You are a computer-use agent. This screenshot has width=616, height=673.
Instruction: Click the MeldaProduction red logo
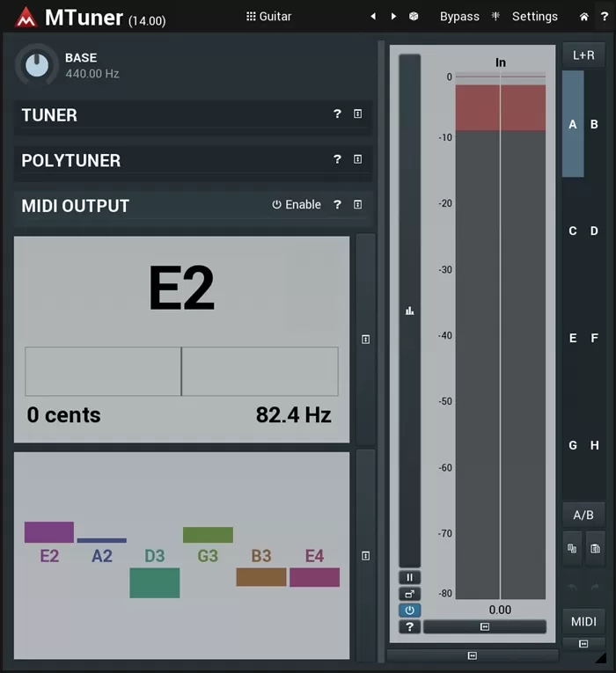click(26, 18)
